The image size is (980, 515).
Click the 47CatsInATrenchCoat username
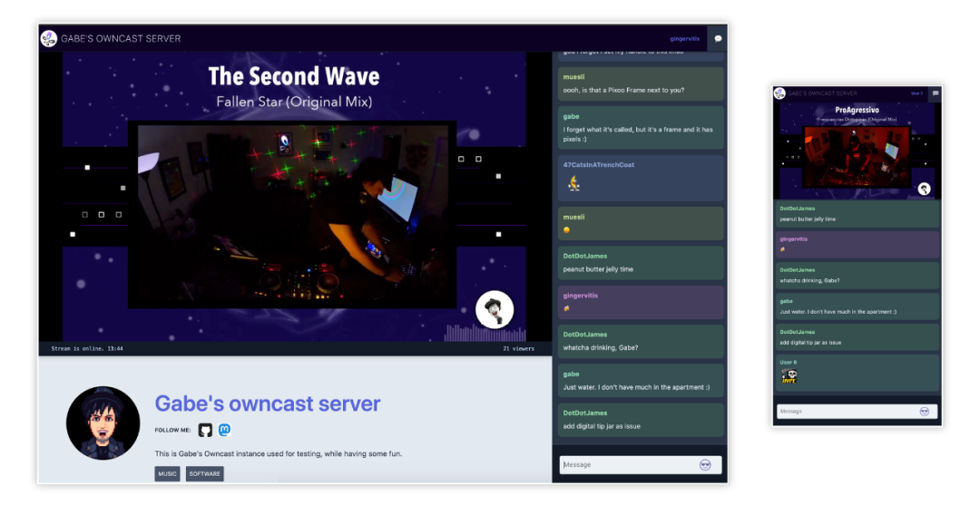(x=598, y=165)
